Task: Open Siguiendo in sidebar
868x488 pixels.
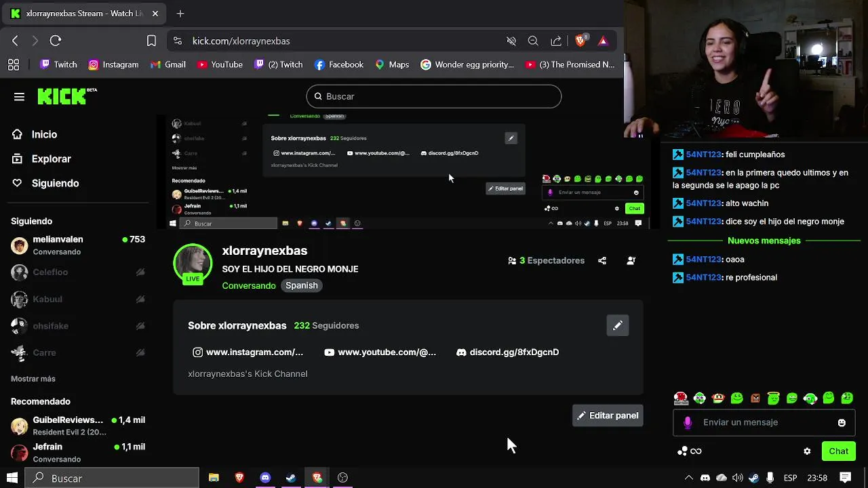Action: [45, 183]
